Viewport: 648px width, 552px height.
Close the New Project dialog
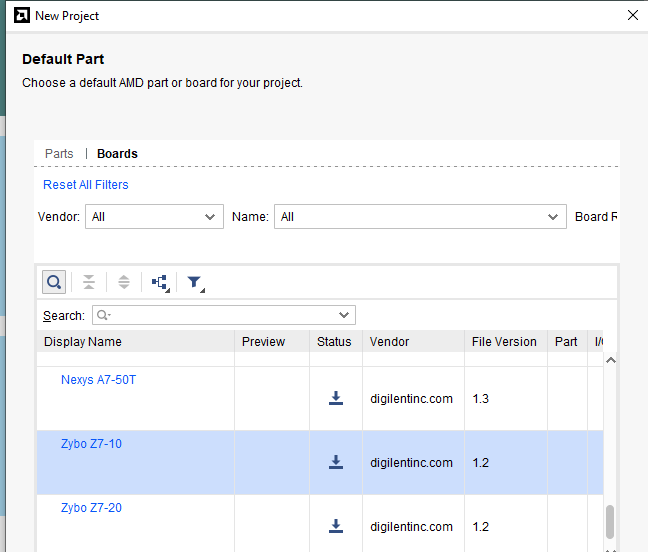pyautogui.click(x=632, y=15)
